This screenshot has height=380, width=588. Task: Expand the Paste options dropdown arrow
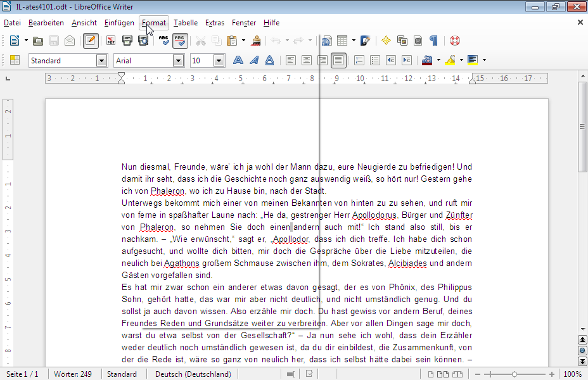tap(243, 41)
